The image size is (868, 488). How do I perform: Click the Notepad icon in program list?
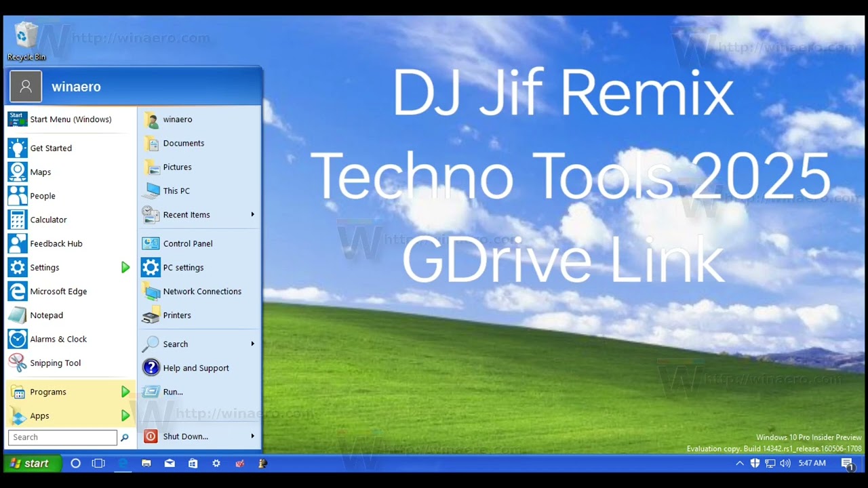pyautogui.click(x=18, y=315)
